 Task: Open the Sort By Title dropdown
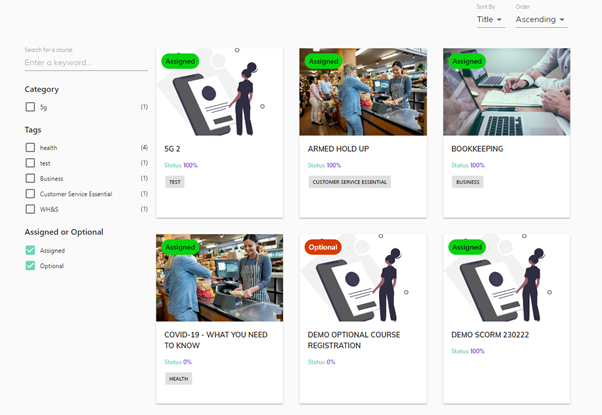(x=490, y=19)
